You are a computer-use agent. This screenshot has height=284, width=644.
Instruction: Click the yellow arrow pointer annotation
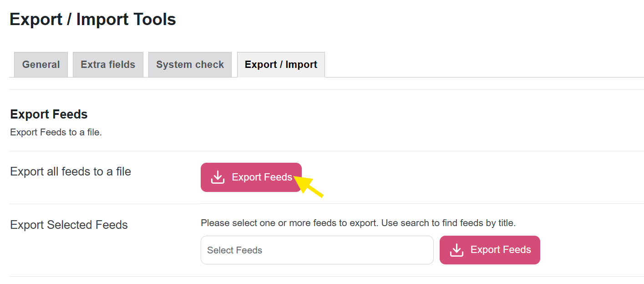[x=311, y=187]
